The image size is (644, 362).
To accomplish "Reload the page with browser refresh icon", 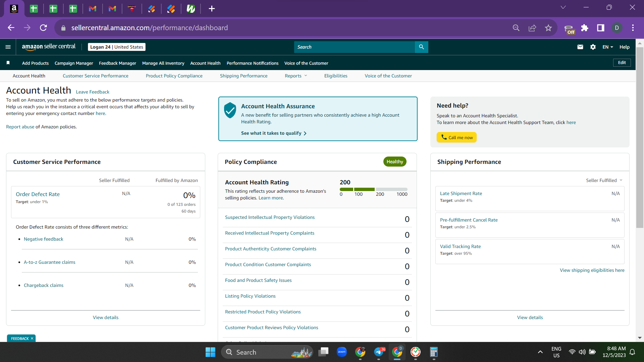I will 43,28.
